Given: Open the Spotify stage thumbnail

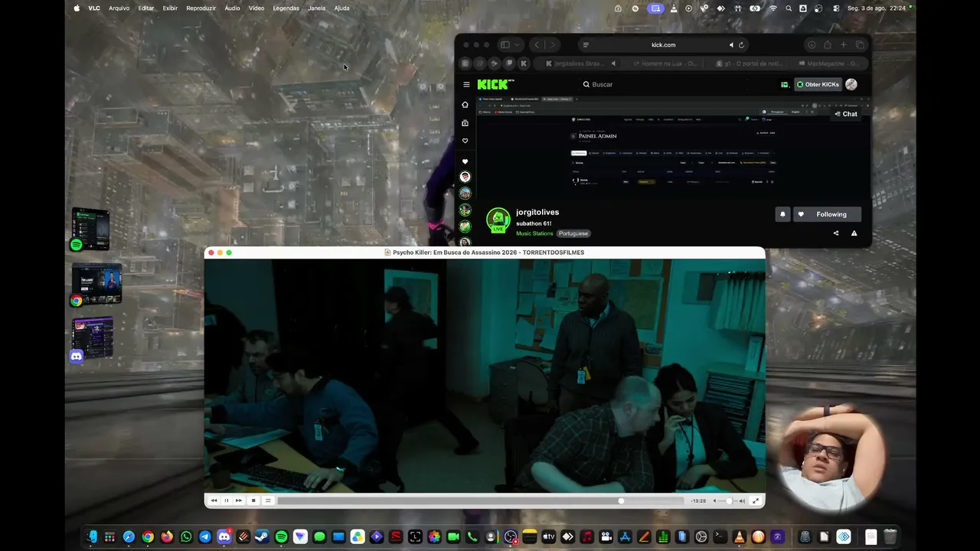Looking at the screenshot, I should (90, 229).
